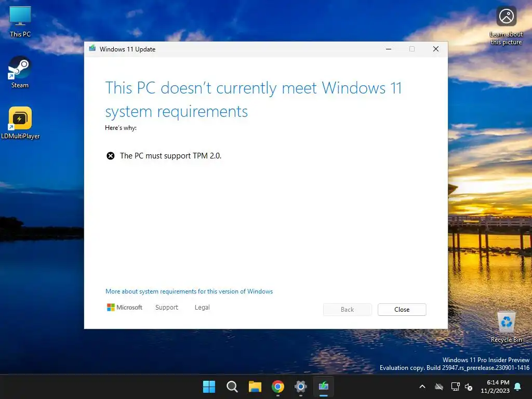Screen dimensions: 532x399
Task: Open the notification bell
Action: (x=518, y=387)
